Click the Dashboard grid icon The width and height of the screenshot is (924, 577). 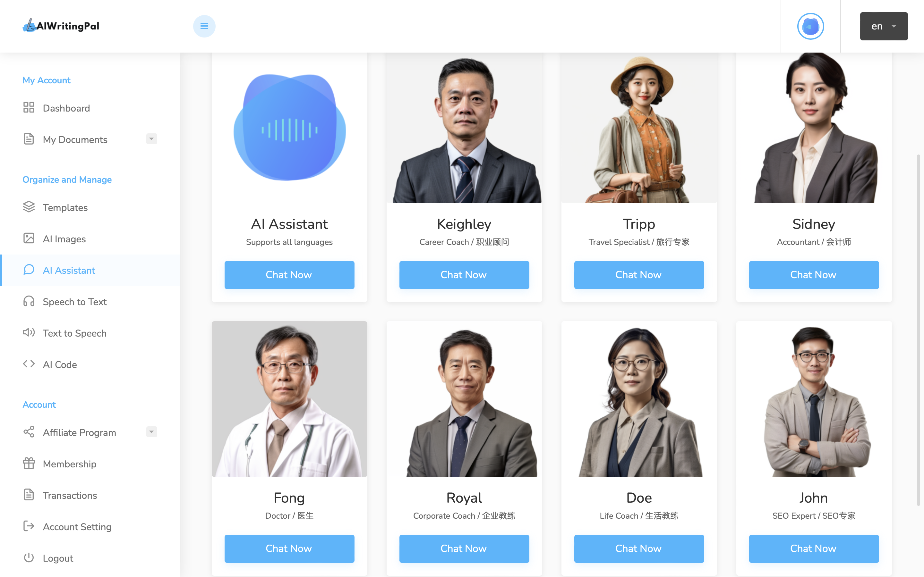click(x=29, y=108)
